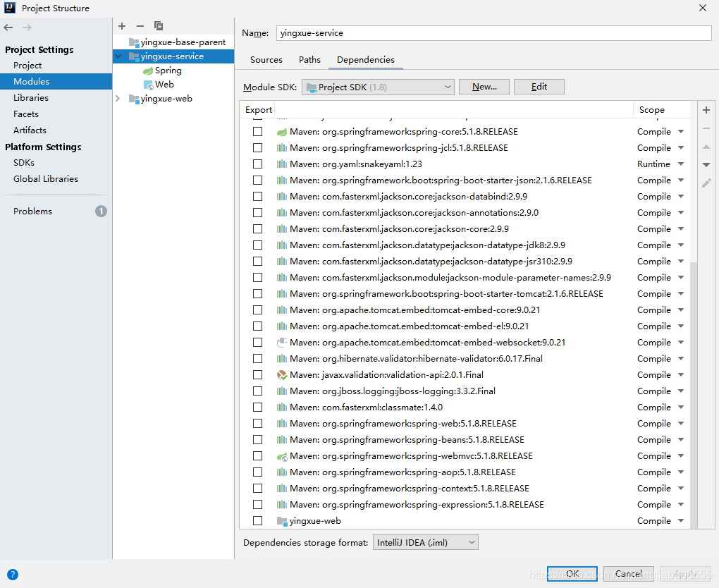Click validation-api library icon
The height and width of the screenshot is (588, 719).
coord(281,375)
